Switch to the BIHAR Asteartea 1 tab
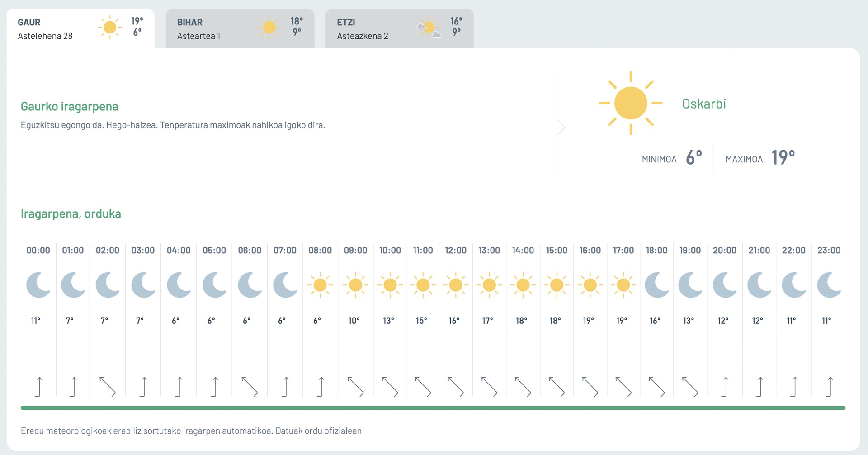 [240, 28]
